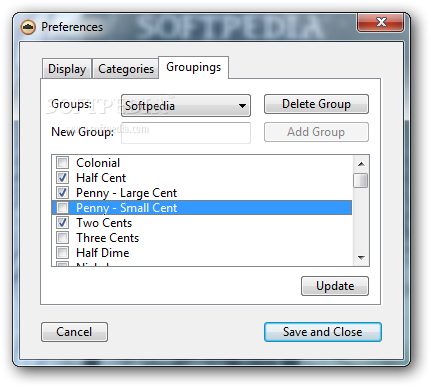
Task: Click the Delete Group button
Action: pyautogui.click(x=316, y=104)
